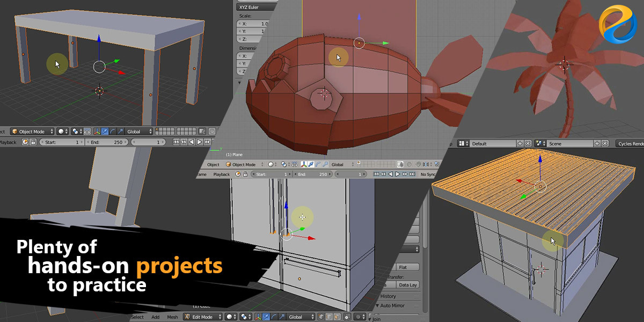Click the add scene plus icon beside Scene field
The height and width of the screenshot is (322, 644).
tap(597, 144)
